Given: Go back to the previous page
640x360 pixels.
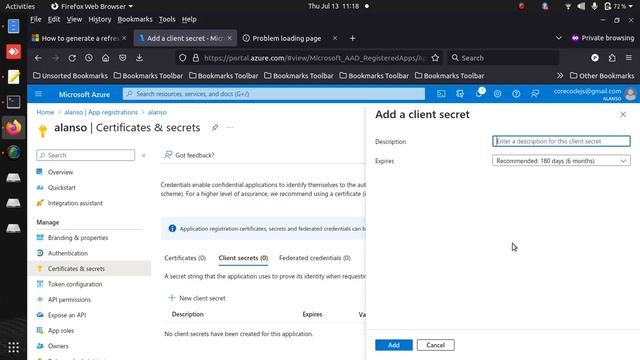Looking at the screenshot, I should coord(38,58).
